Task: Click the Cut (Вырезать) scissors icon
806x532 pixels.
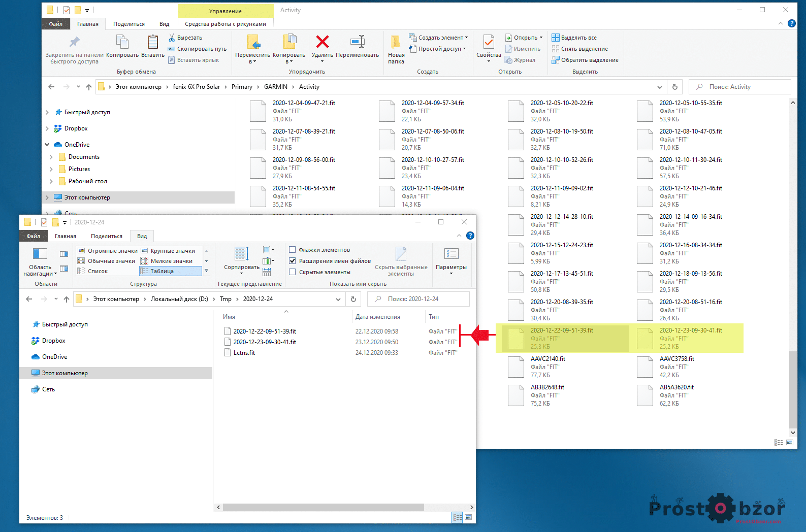Action: [x=172, y=38]
